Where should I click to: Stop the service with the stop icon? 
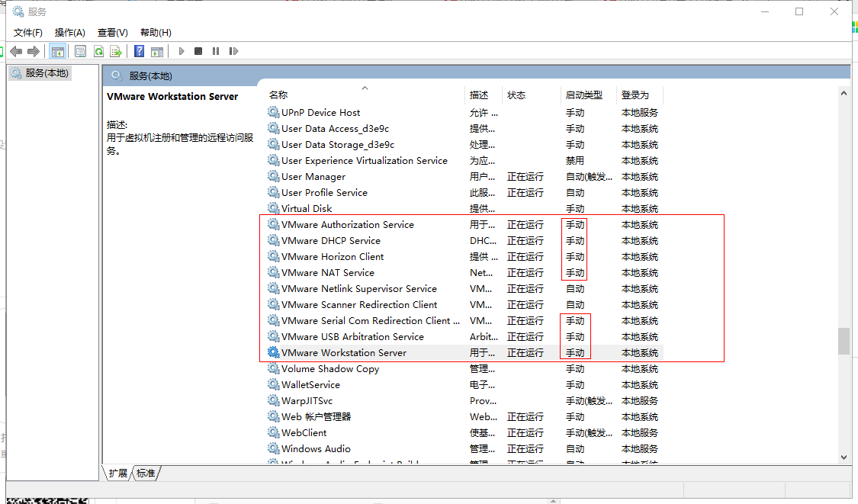[x=198, y=51]
